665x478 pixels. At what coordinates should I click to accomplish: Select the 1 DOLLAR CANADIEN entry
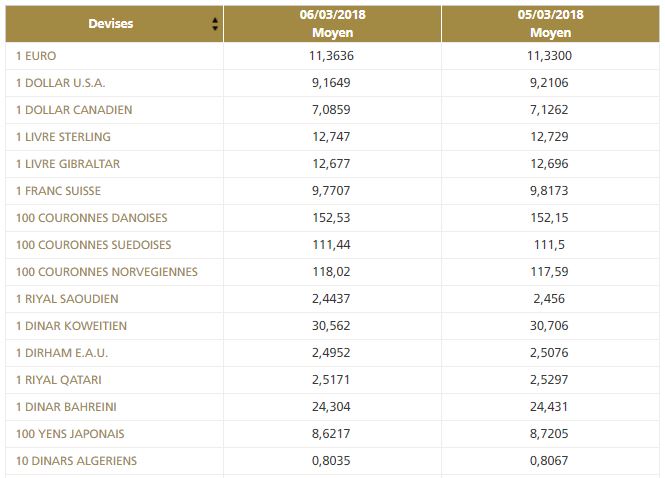coord(74,110)
